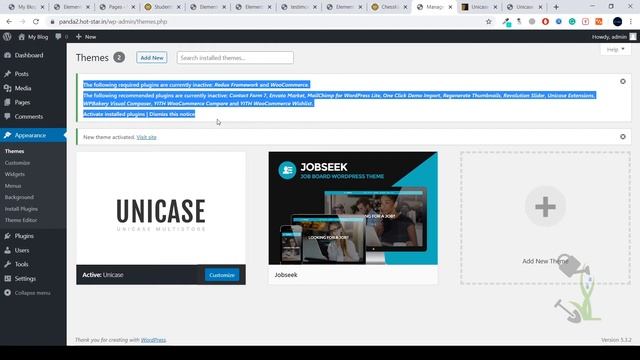The width and height of the screenshot is (640, 360).
Task: Dismiss required plugins notice icon
Action: tap(623, 82)
